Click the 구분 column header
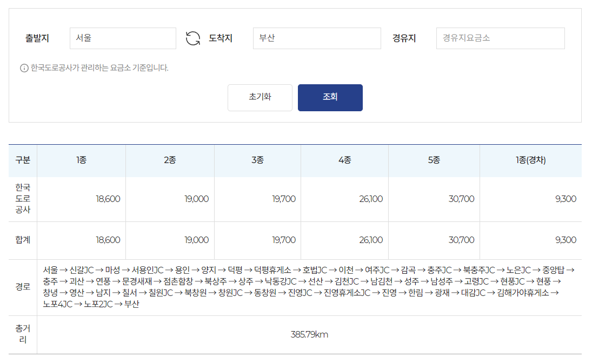The image size is (592, 364). point(23,160)
